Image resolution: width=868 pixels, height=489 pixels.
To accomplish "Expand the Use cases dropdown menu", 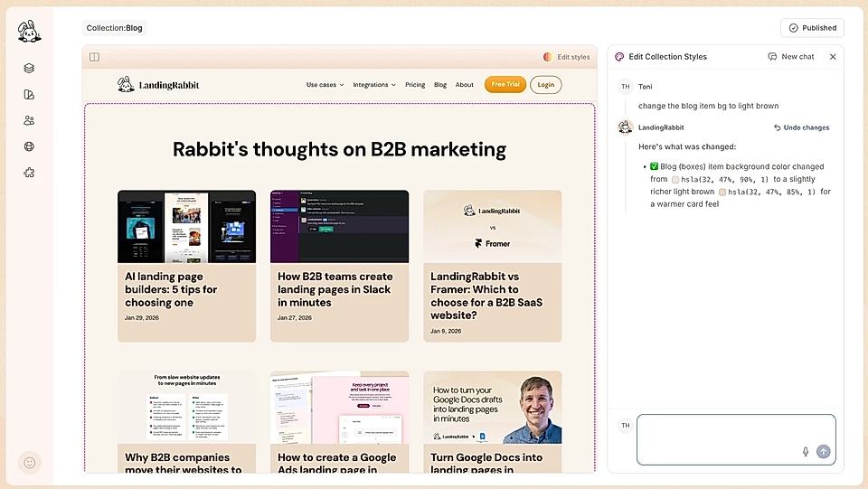I will coord(325,85).
